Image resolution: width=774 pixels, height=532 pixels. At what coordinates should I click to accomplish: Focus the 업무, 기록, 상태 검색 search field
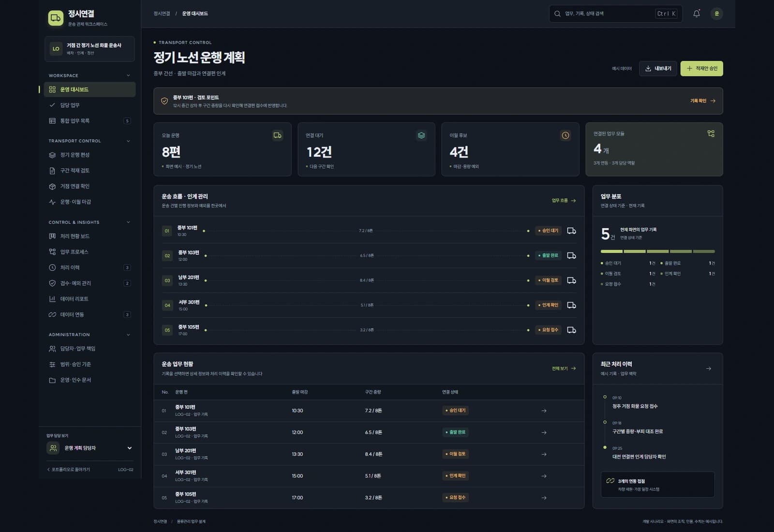point(615,14)
